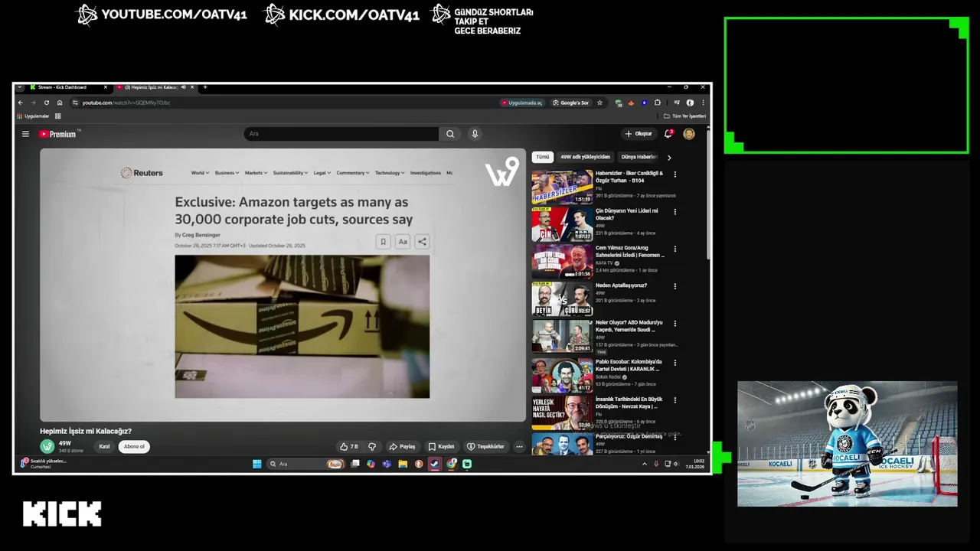980x551 pixels.
Task: Open the Cem Yılmaz Gora/Arog video thumbnail
Action: pyautogui.click(x=562, y=262)
